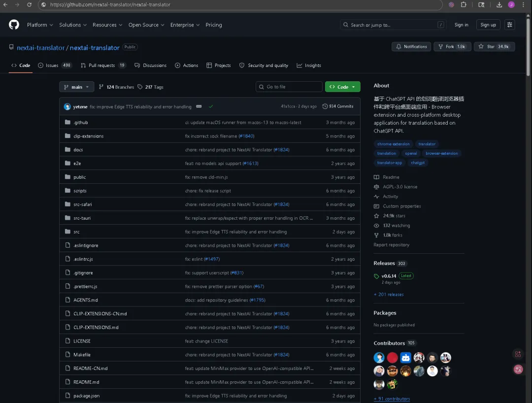Switch to the Issues tab

coord(55,65)
